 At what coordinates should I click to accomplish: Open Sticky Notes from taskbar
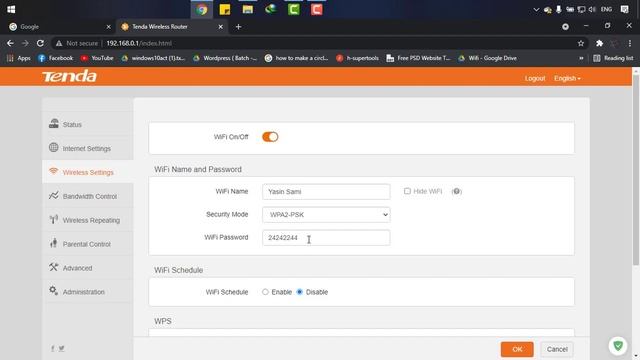point(225,9)
